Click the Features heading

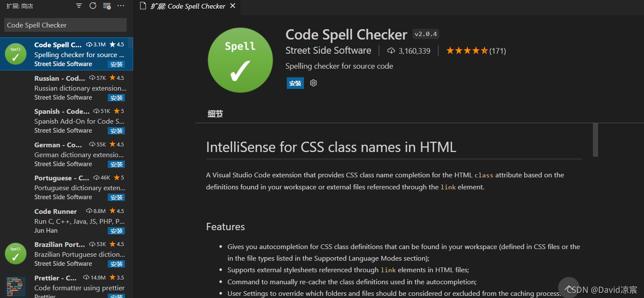click(225, 227)
